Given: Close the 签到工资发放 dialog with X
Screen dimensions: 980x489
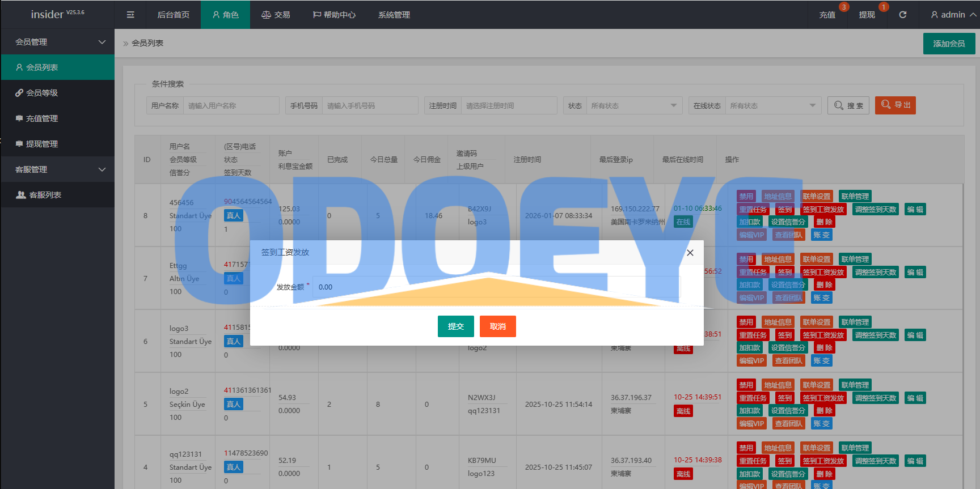Looking at the screenshot, I should (690, 253).
